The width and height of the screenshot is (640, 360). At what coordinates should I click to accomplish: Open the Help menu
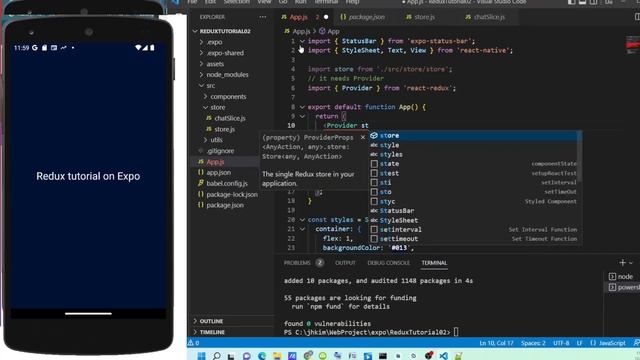point(352,2)
